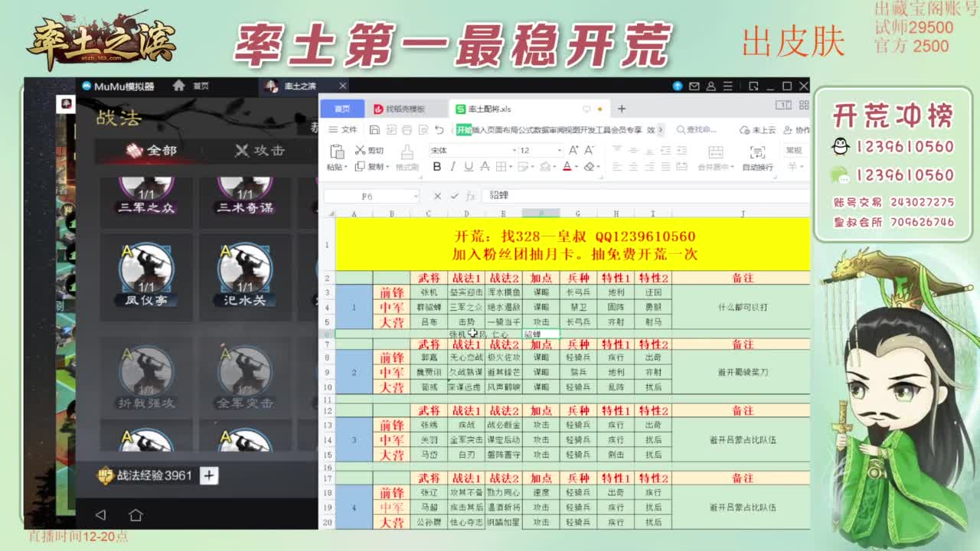
Task: Open a new tab with plus button
Action: tap(622, 109)
